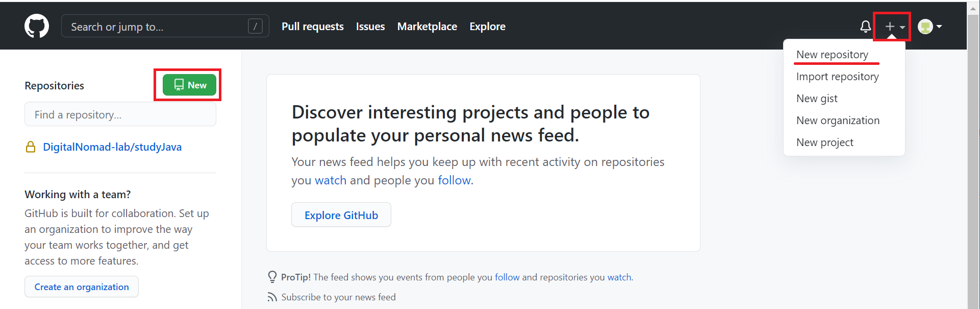Focus the Find a repository field
Screen dimensions: 980x309
pos(120,114)
